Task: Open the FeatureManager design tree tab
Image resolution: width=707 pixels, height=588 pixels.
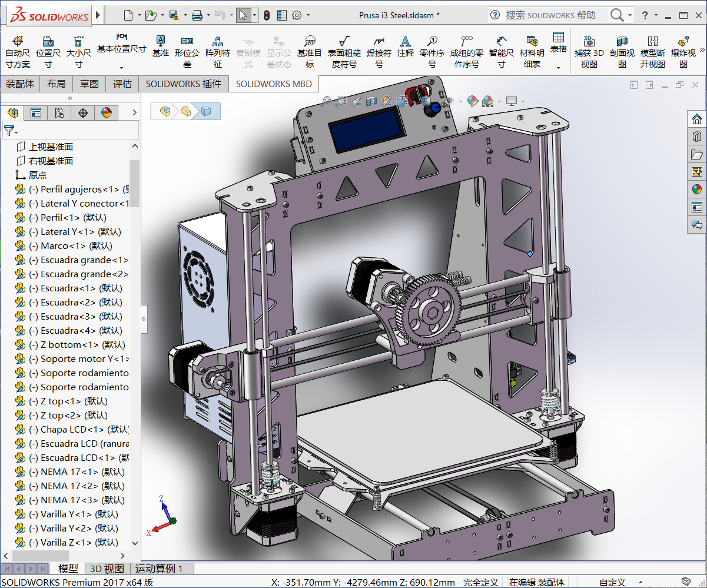Action: pyautogui.click(x=12, y=112)
